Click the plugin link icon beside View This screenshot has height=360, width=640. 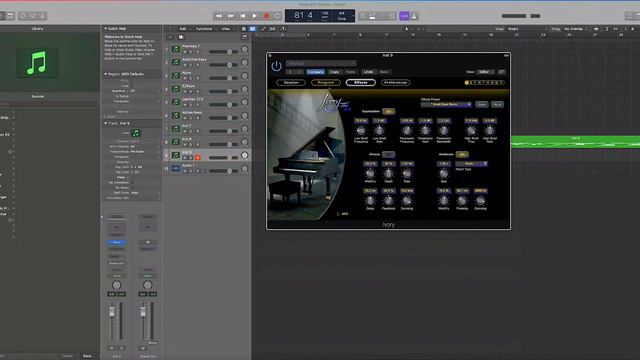[x=501, y=72]
